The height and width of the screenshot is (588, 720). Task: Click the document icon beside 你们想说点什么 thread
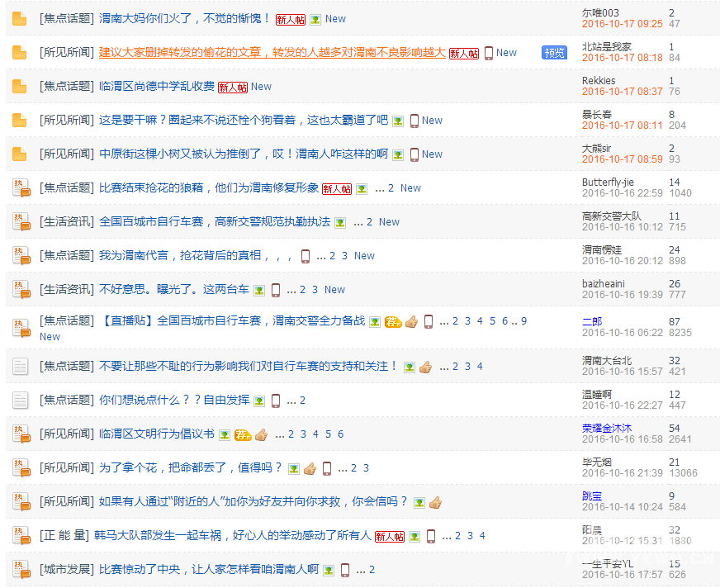tap(21, 401)
